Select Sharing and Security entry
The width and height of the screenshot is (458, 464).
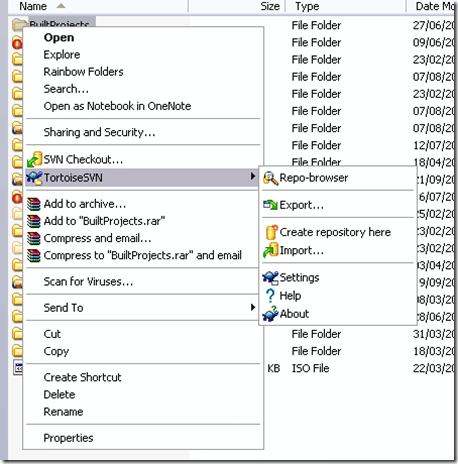click(99, 132)
